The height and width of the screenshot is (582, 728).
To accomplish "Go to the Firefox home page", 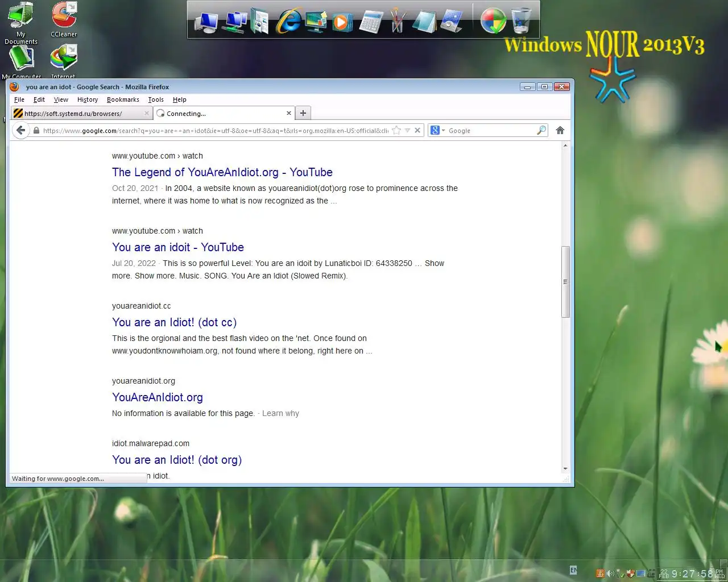I will coord(560,130).
